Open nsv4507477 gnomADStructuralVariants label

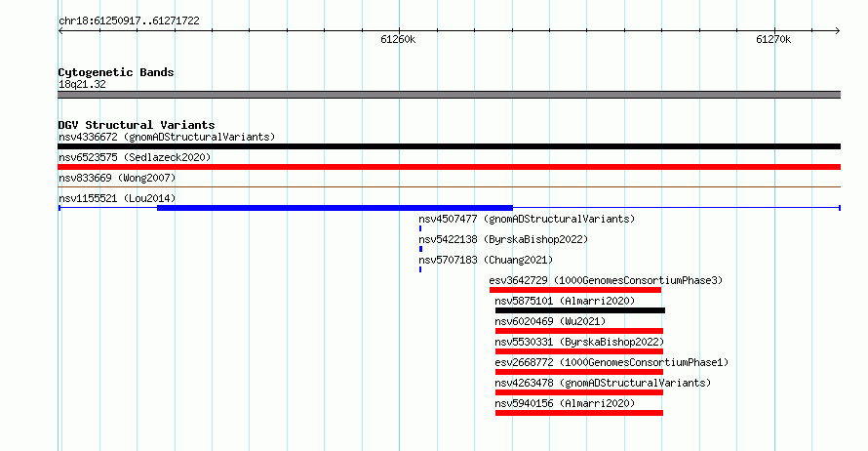pos(527,219)
